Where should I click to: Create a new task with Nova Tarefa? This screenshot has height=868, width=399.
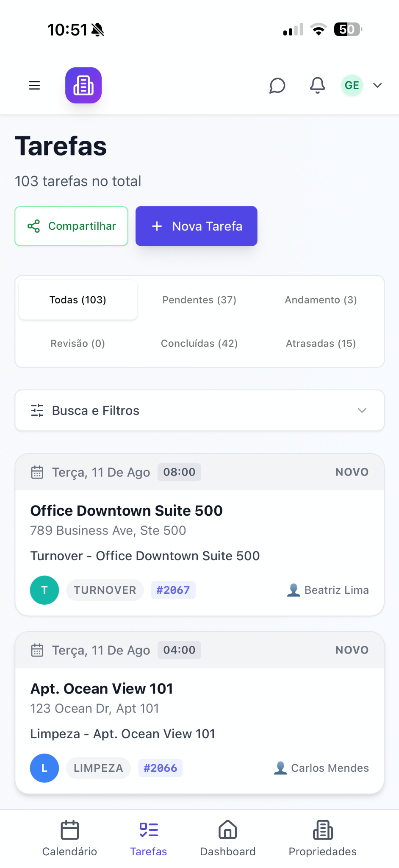(197, 226)
